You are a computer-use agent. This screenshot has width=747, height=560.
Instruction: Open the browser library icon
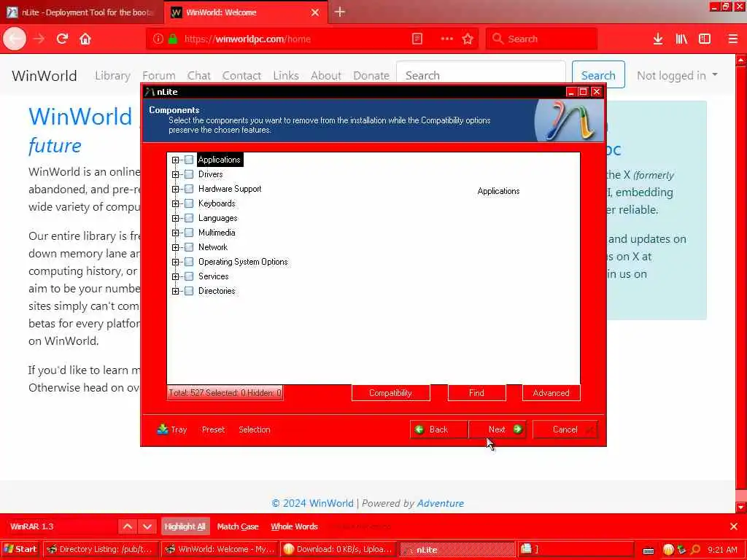[x=681, y=39]
